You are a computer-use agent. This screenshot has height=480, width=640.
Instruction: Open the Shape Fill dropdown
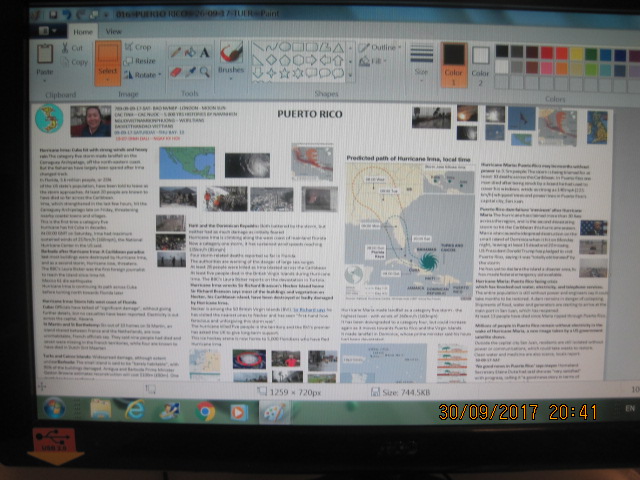[x=373, y=61]
